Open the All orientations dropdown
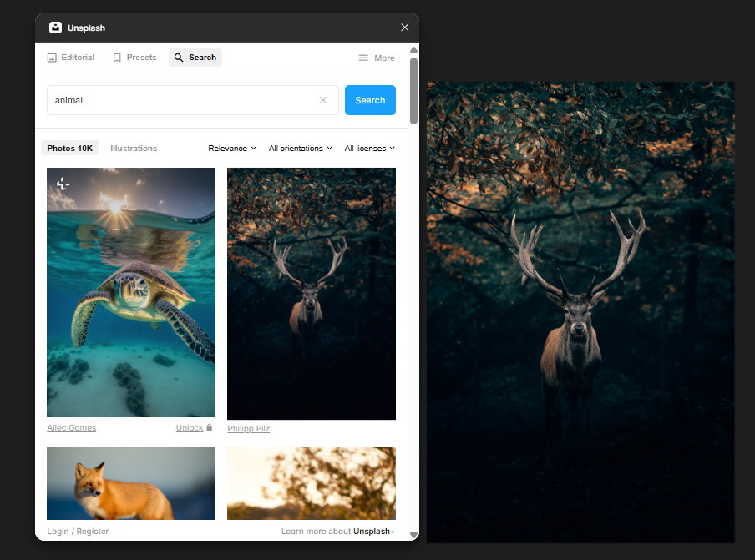Image resolution: width=755 pixels, height=560 pixels. pos(301,149)
